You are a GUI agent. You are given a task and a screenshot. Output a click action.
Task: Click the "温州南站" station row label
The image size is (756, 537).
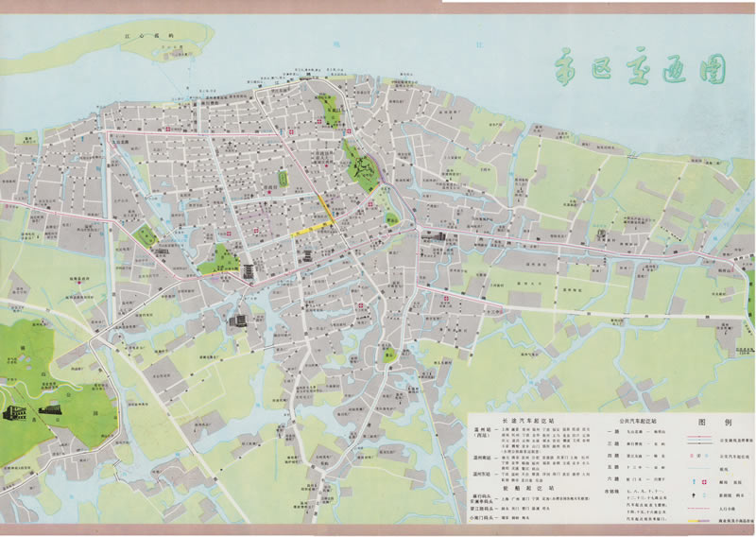(x=483, y=457)
